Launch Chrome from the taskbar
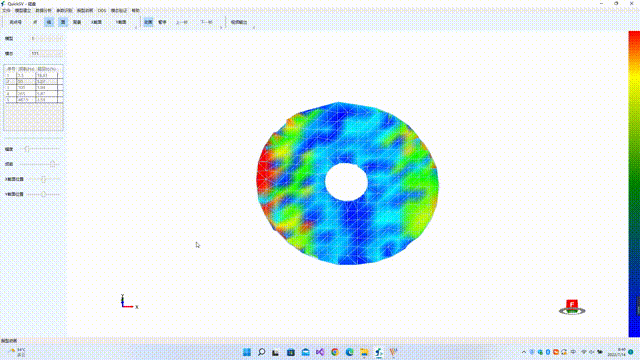640x360 pixels. 335,352
